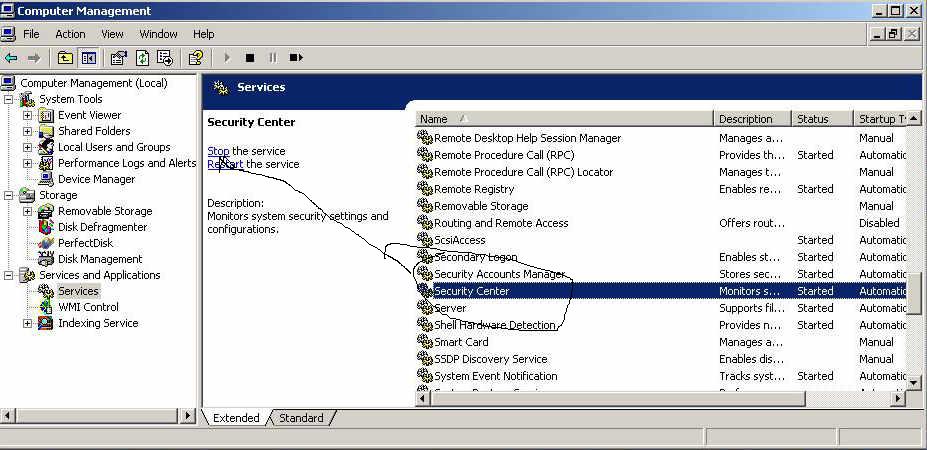
Task: Sort by the Status column header
Action: (822, 119)
